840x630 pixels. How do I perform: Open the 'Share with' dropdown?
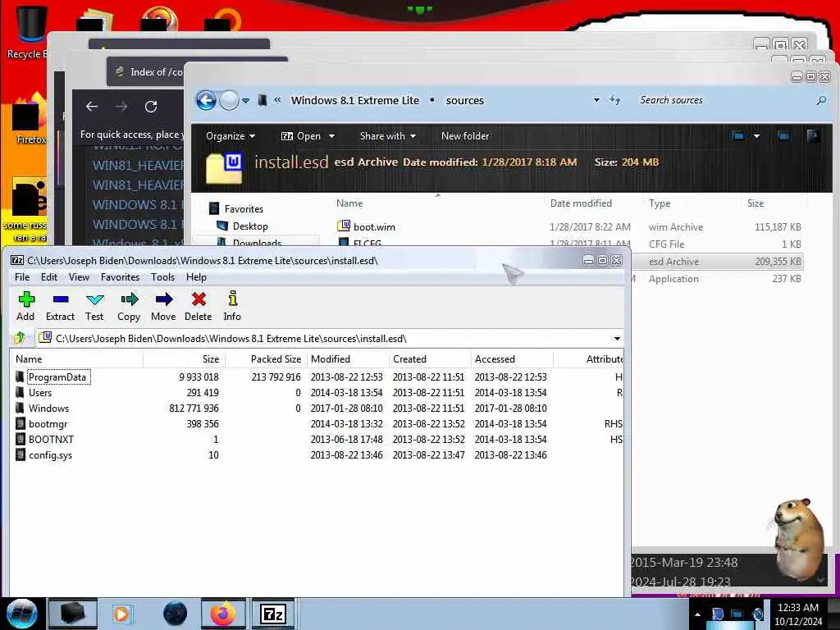click(388, 136)
